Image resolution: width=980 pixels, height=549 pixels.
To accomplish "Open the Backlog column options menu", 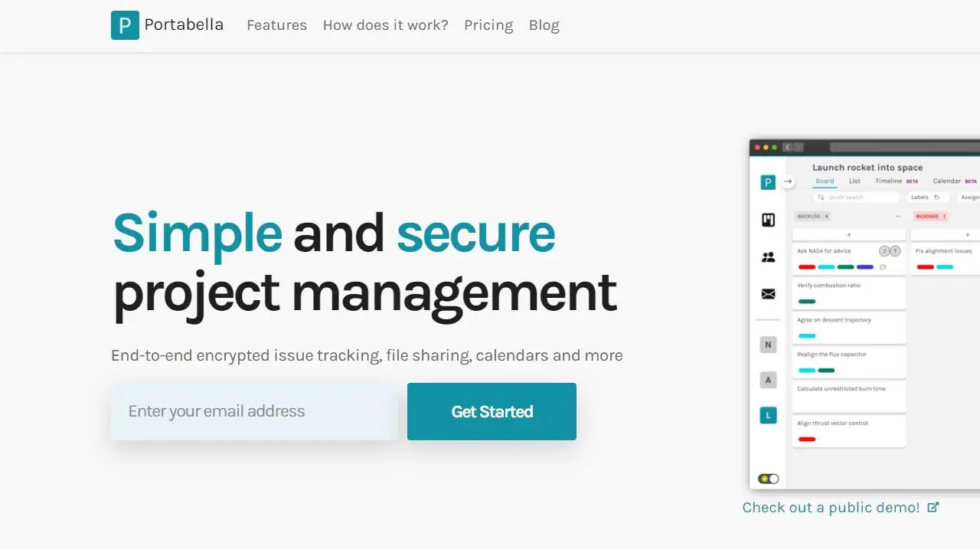I will 897,217.
